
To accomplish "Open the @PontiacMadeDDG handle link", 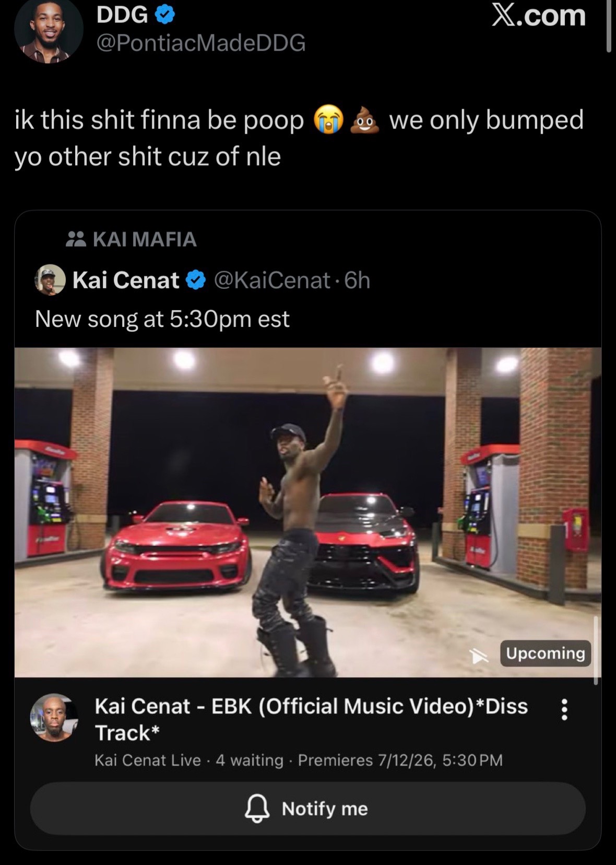I will pos(201,43).
